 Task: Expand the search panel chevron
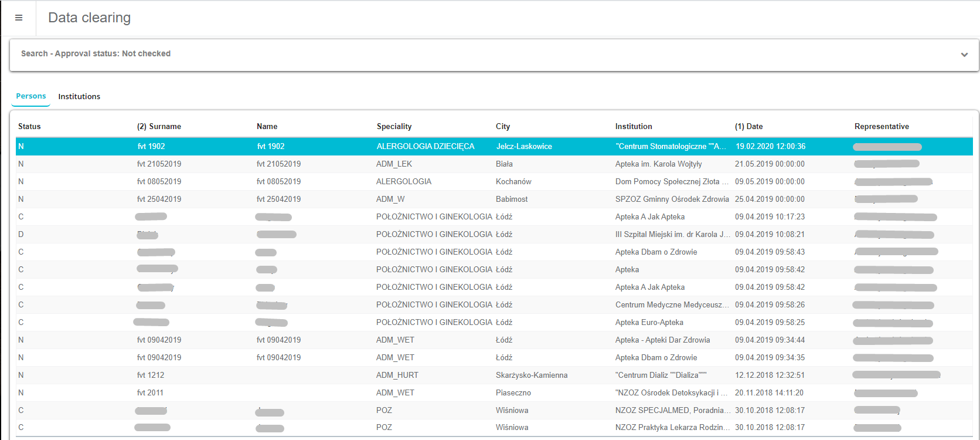click(964, 55)
